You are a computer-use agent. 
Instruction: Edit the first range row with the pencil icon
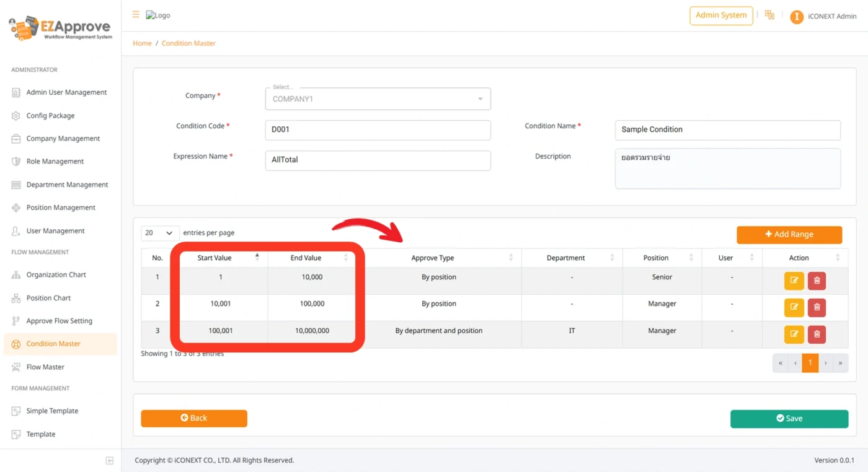pos(794,281)
